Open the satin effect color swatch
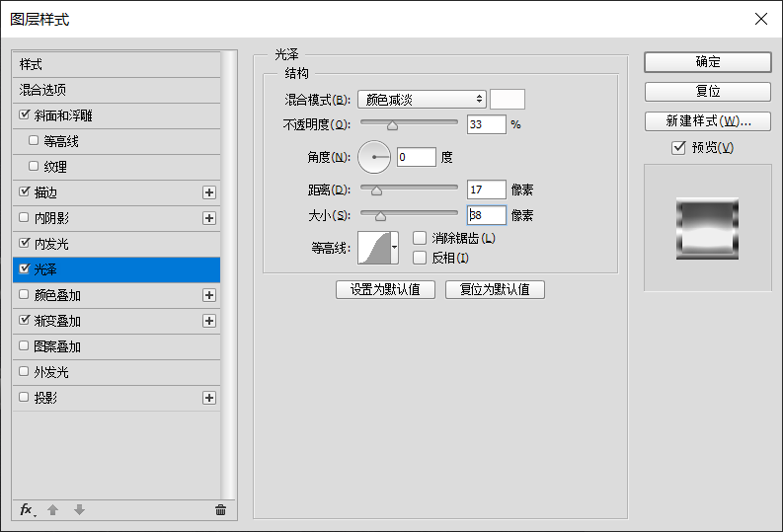 pos(508,100)
